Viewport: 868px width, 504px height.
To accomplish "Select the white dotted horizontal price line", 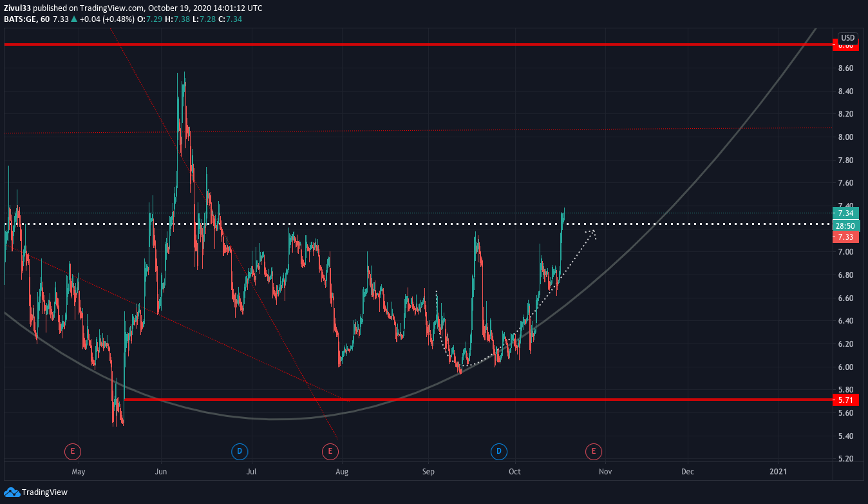I will (x=419, y=224).
